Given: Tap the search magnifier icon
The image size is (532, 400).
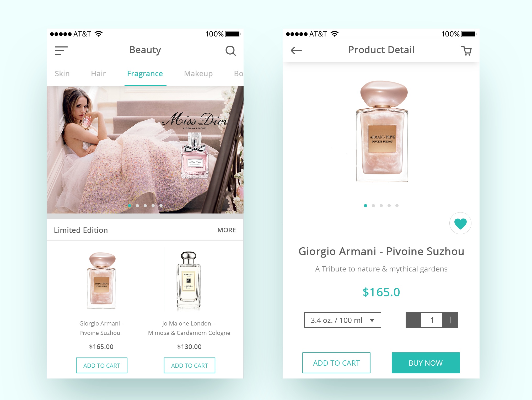Looking at the screenshot, I should pos(230,50).
